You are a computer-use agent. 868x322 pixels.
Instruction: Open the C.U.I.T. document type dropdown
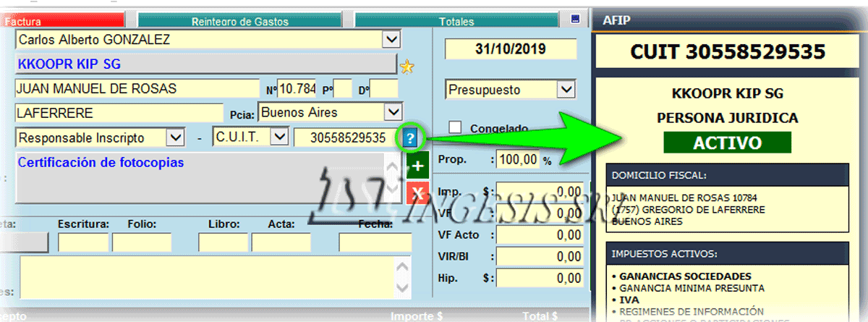tap(278, 137)
